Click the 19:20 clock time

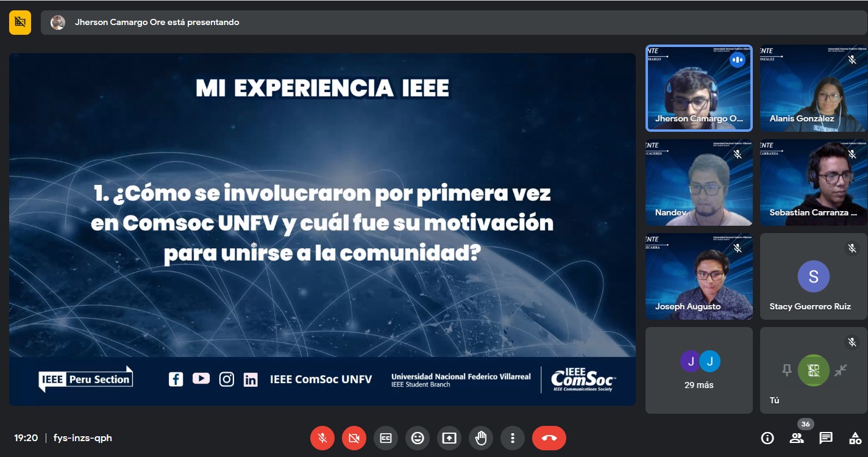coord(26,438)
